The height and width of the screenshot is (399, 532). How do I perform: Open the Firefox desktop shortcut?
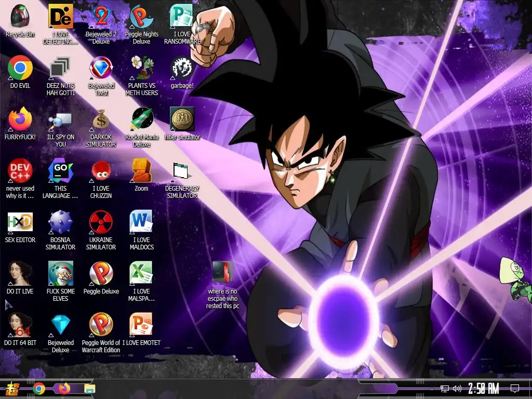click(x=20, y=119)
